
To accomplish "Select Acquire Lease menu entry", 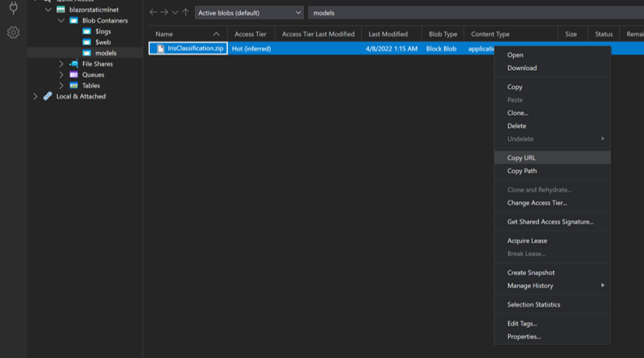I will (552, 241).
